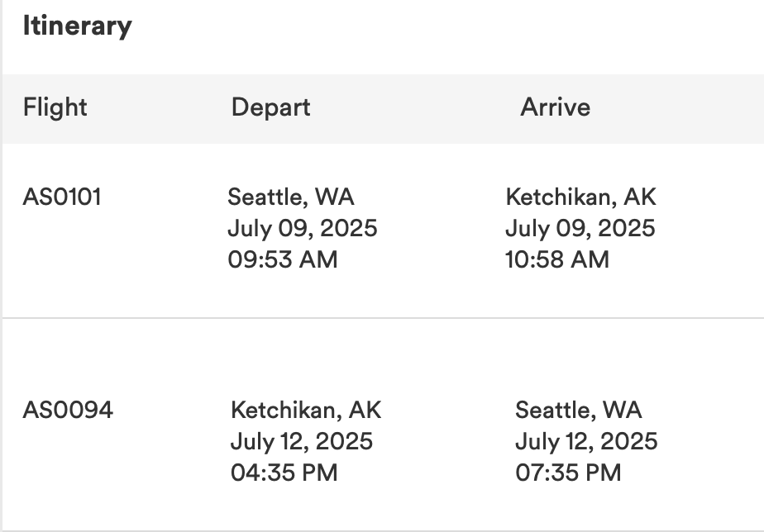This screenshot has width=764, height=532.
Task: Click flight number AS0094
Action: (x=68, y=410)
